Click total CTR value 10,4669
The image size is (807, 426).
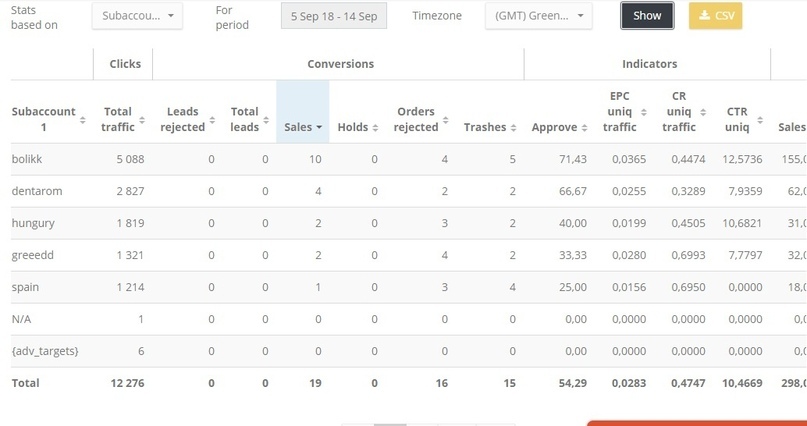point(742,383)
